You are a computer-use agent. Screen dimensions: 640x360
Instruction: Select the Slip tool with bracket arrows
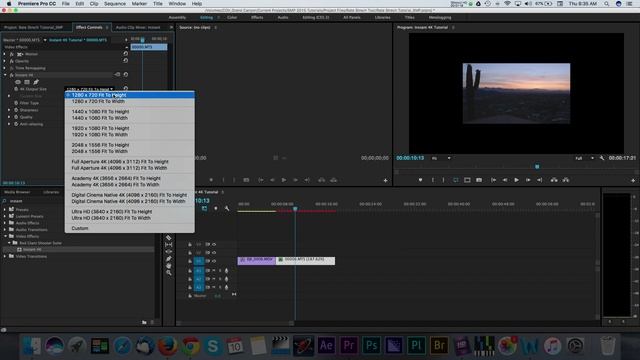click(x=169, y=245)
